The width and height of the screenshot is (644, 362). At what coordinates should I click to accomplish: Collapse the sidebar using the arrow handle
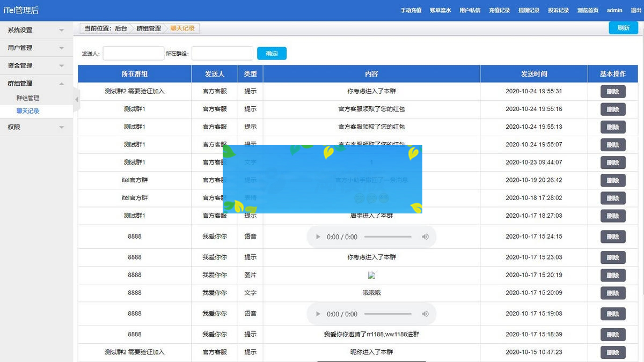77,99
